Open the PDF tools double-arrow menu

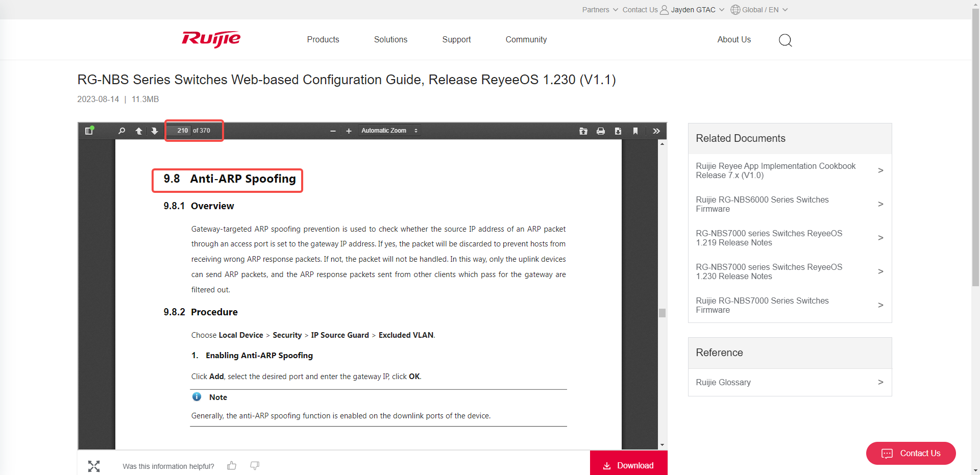point(656,131)
